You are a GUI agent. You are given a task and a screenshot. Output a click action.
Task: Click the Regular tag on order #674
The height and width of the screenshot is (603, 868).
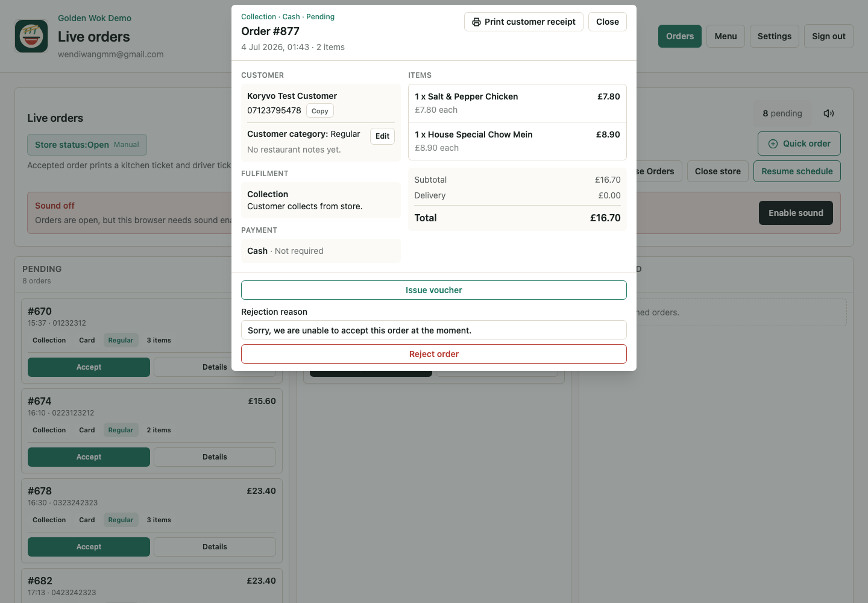tap(121, 430)
